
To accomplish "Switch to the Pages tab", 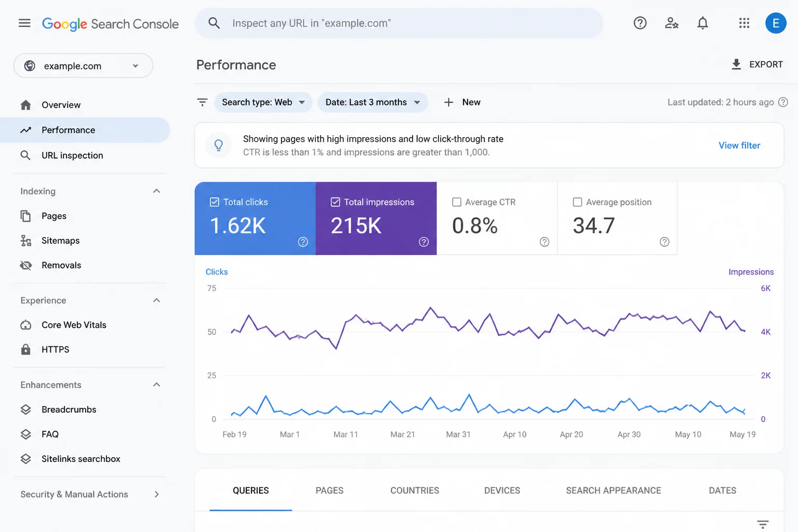I will coord(329,490).
